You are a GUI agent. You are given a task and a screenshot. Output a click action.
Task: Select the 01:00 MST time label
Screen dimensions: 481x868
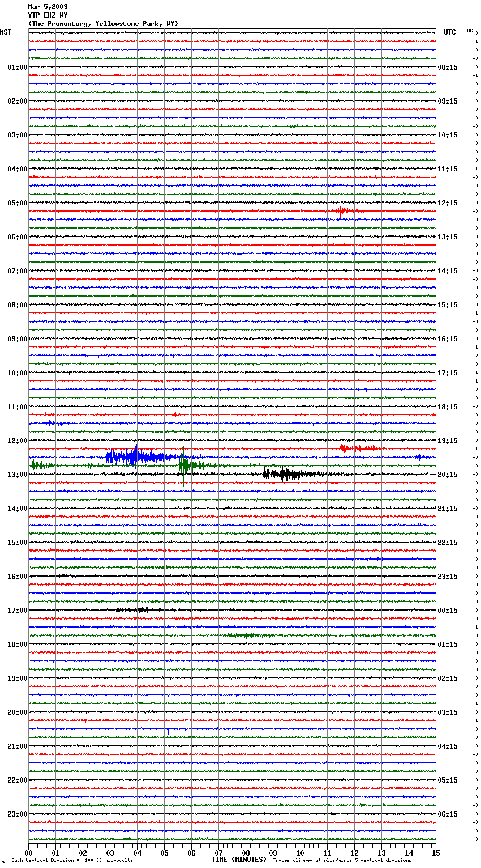17,67
